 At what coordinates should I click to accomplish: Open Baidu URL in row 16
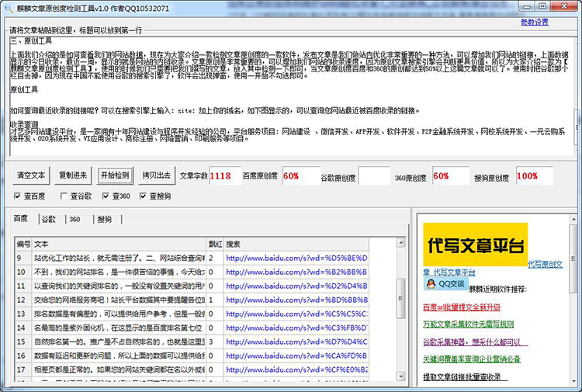click(x=296, y=356)
